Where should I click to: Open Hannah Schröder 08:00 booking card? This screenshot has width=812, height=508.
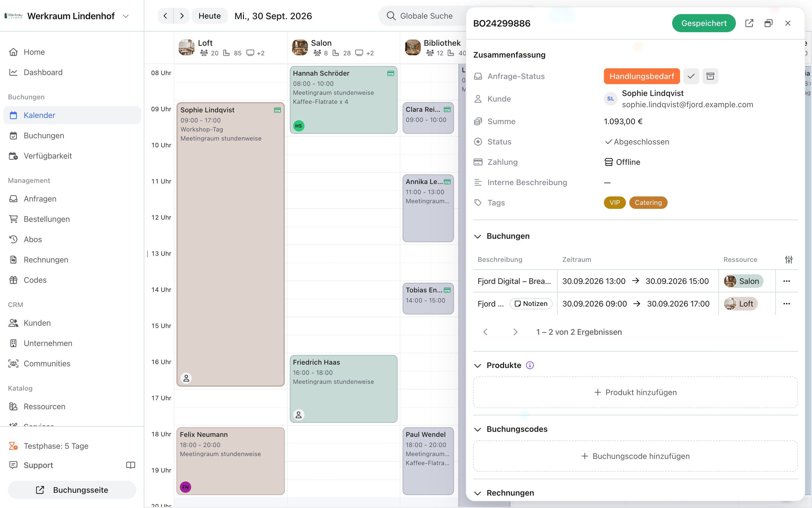tap(344, 100)
